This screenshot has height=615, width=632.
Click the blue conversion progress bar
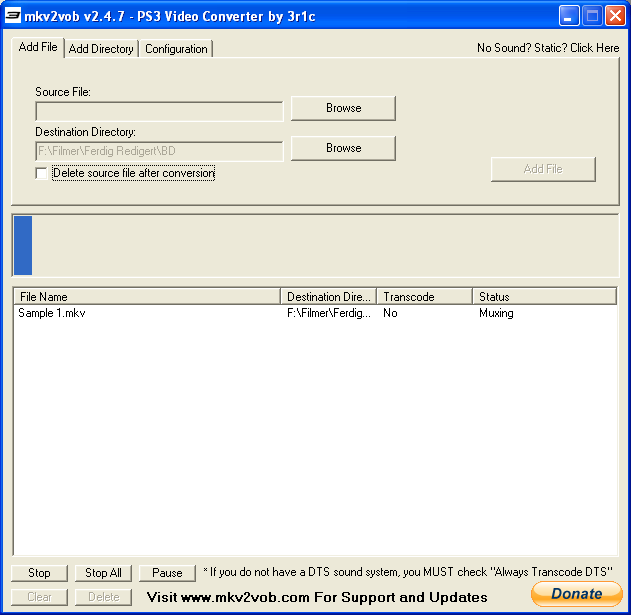(x=316, y=245)
